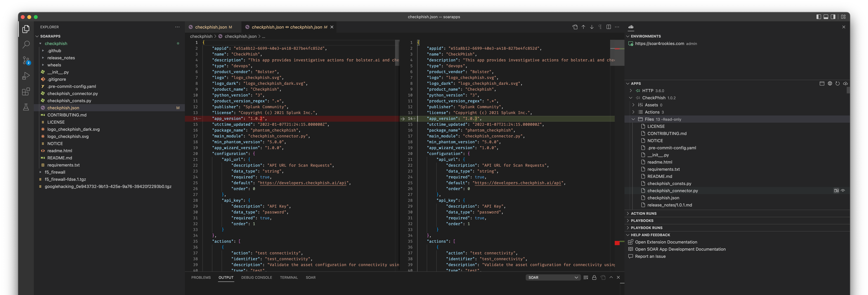Screen dimensions: 868x295
Task: Open checkphish_connector.py in the Explorer
Action: (72, 94)
